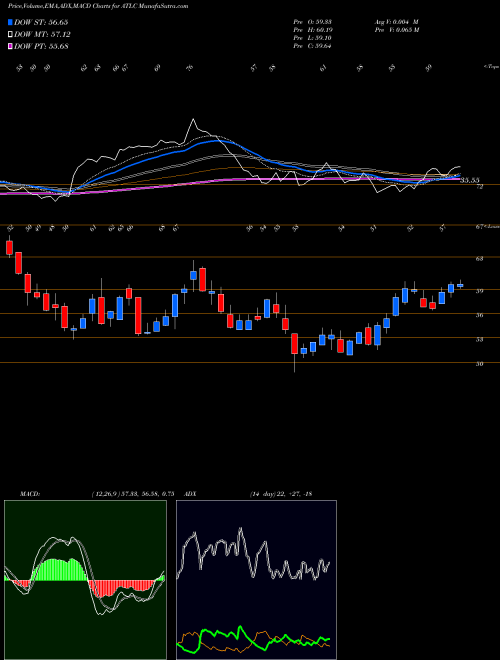
Task: Click the 'ADX' panel heading
Action: [x=190, y=494]
